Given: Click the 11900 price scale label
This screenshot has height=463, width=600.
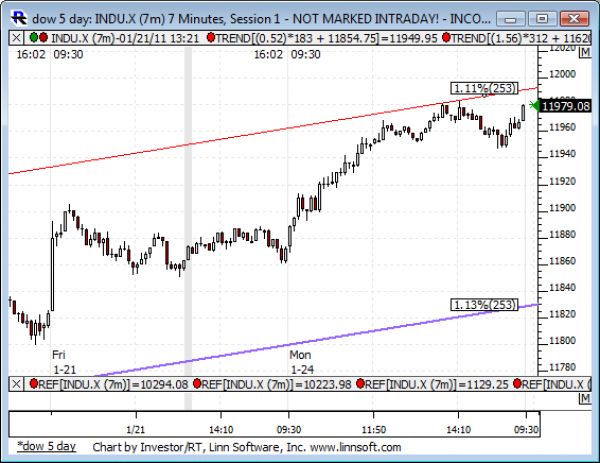Looking at the screenshot, I should coord(562,207).
